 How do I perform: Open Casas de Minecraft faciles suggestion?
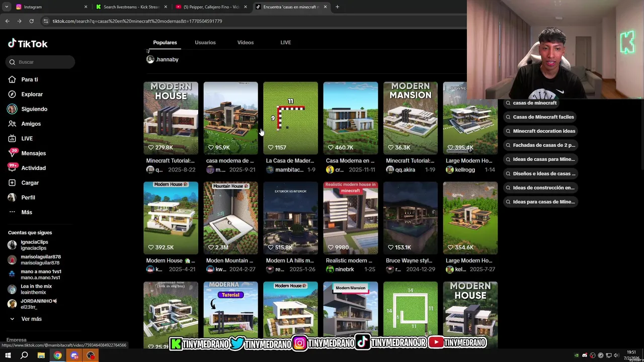[x=540, y=117]
